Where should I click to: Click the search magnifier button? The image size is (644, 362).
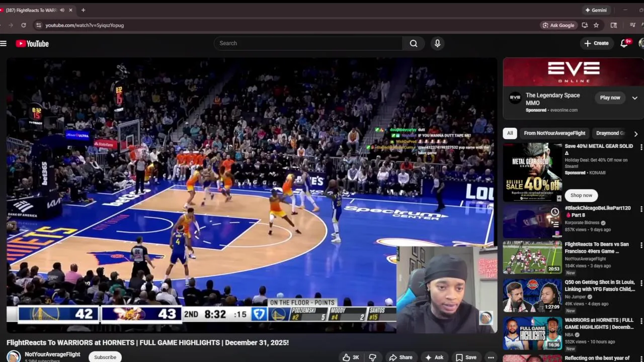pyautogui.click(x=414, y=43)
